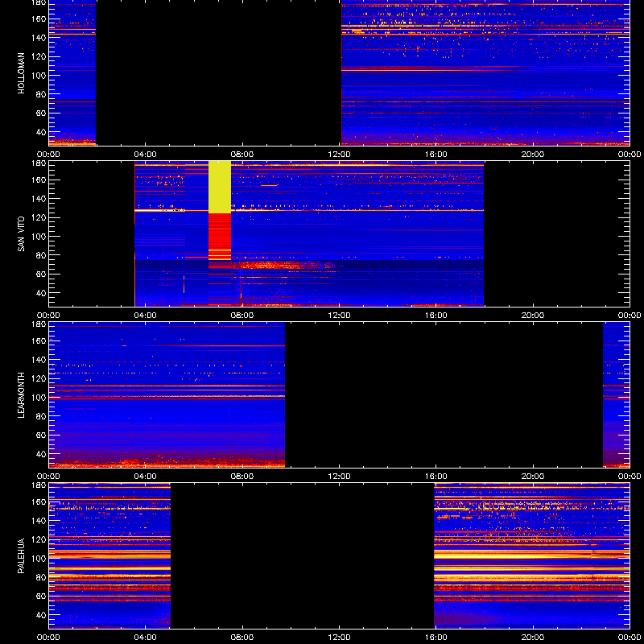Select the 20:00 label under Holloman panel
The image size is (644, 644).
point(533,155)
